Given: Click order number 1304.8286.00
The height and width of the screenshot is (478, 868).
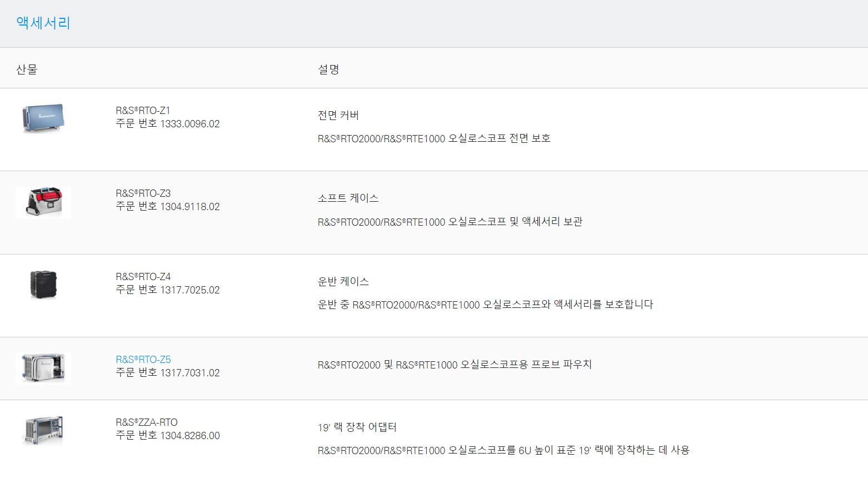Looking at the screenshot, I should 190,436.
